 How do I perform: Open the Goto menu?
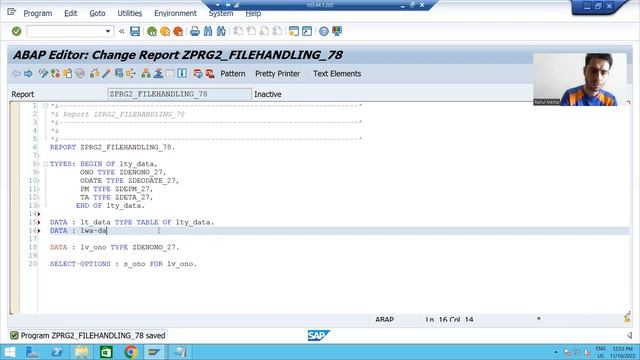point(97,13)
